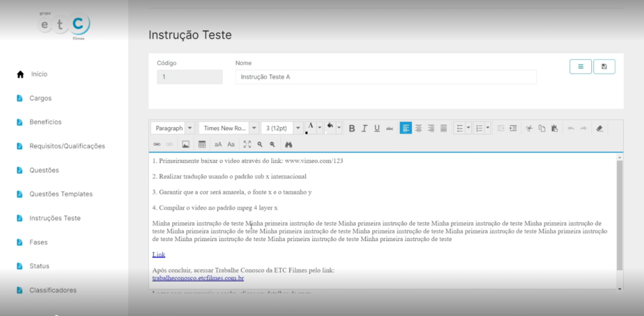Change text case with Aa icon
The image size is (644, 316).
coord(231,144)
